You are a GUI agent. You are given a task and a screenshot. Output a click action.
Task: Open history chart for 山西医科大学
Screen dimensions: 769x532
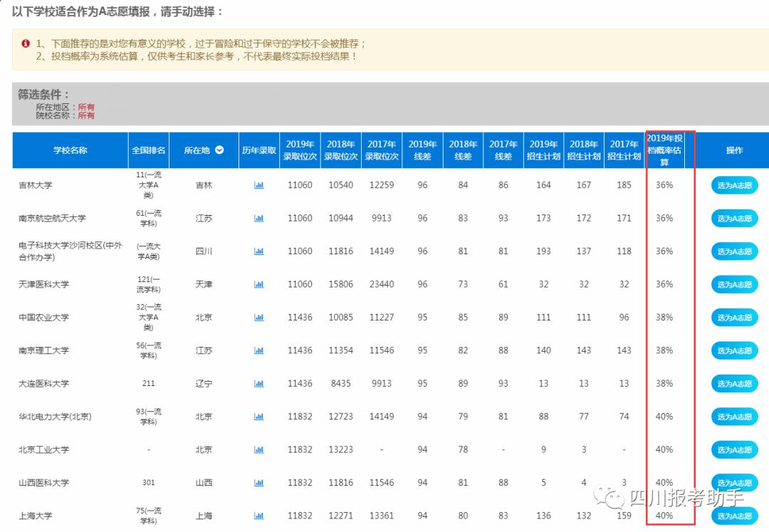[259, 482]
